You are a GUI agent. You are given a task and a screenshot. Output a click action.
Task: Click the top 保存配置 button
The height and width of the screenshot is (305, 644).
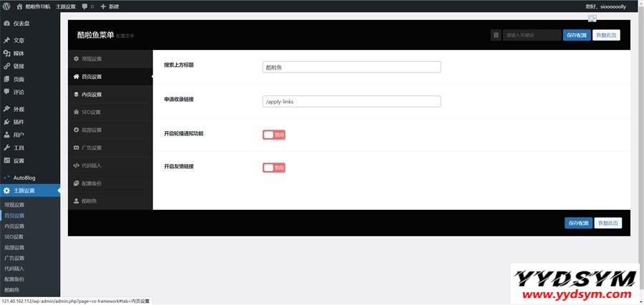point(577,34)
